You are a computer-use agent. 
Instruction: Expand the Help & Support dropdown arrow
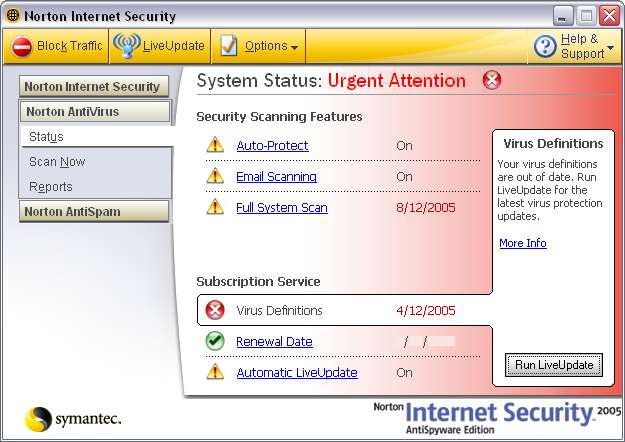click(610, 47)
